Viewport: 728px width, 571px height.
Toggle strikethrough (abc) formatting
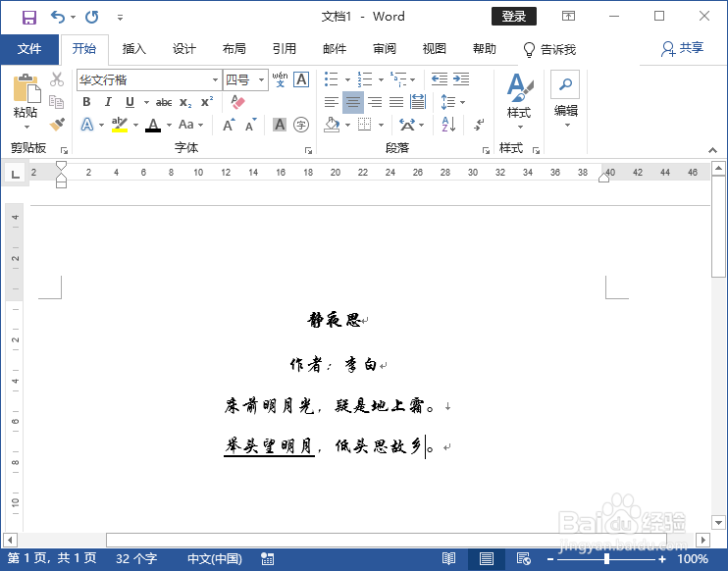[x=164, y=102]
